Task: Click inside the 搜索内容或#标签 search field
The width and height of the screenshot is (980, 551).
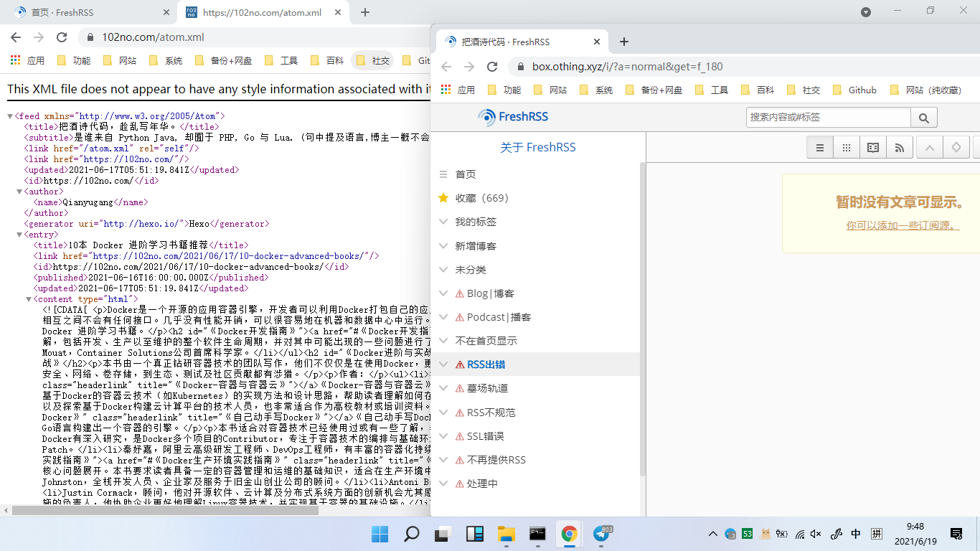Action: (825, 117)
